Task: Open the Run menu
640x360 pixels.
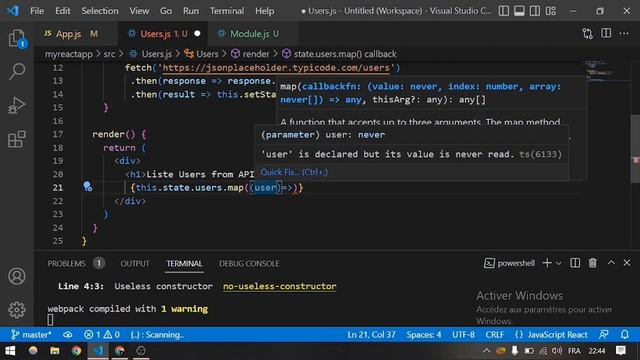Action: pyautogui.click(x=191, y=11)
